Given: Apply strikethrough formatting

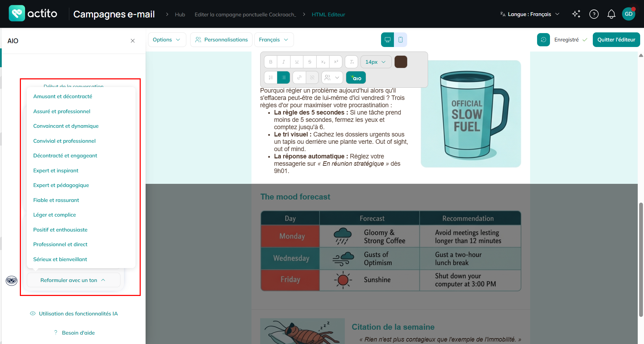Looking at the screenshot, I should [x=310, y=62].
